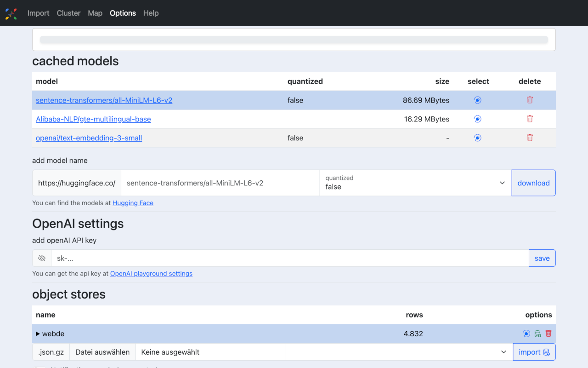The height and width of the screenshot is (368, 588).
Task: Click the download model button
Action: pos(533,183)
